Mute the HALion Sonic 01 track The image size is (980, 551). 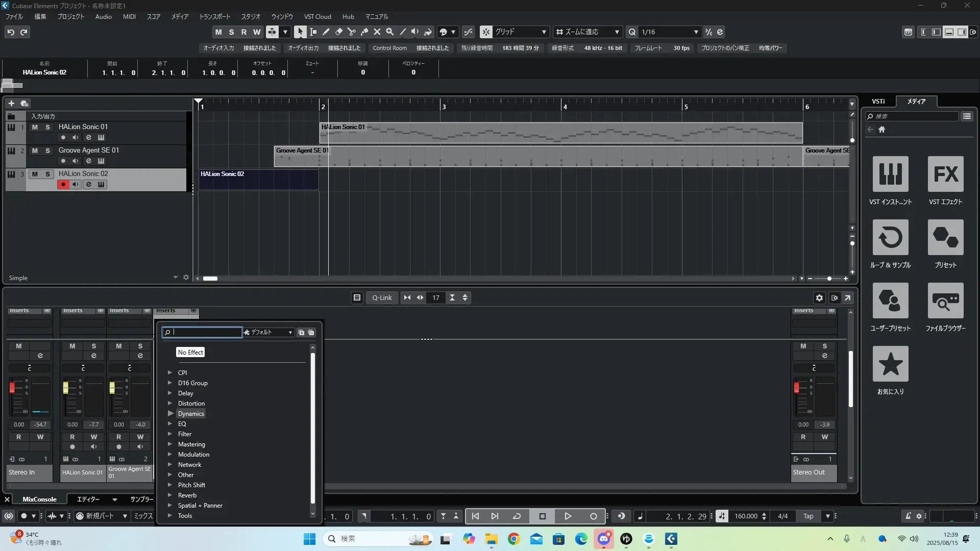[x=35, y=127]
